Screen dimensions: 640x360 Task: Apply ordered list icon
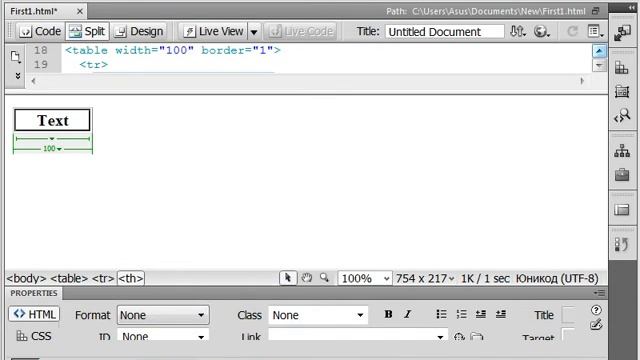tap(461, 314)
